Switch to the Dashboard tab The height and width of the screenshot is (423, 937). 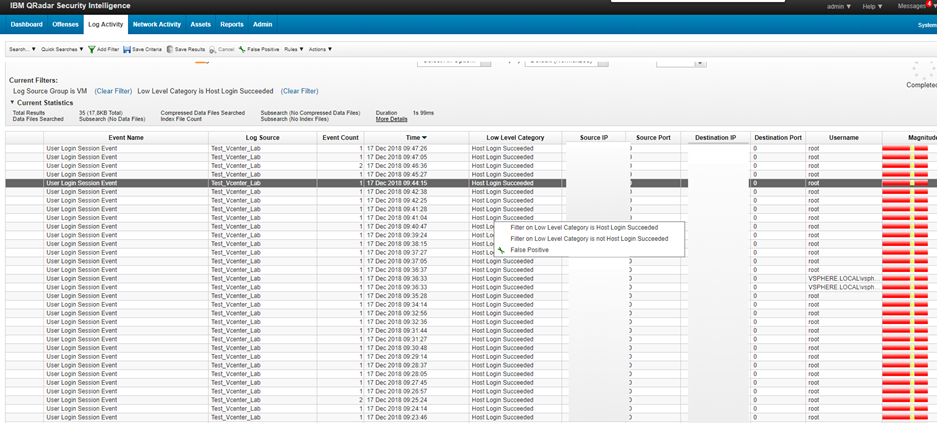(x=26, y=24)
